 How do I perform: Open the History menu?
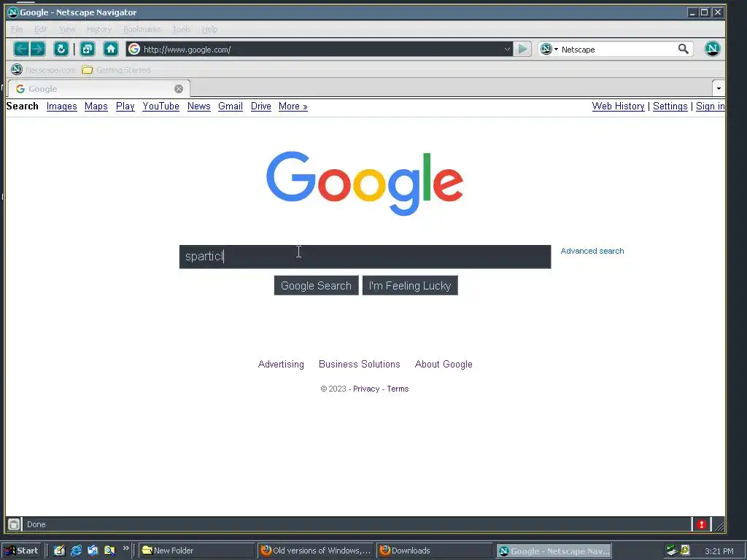(x=99, y=29)
